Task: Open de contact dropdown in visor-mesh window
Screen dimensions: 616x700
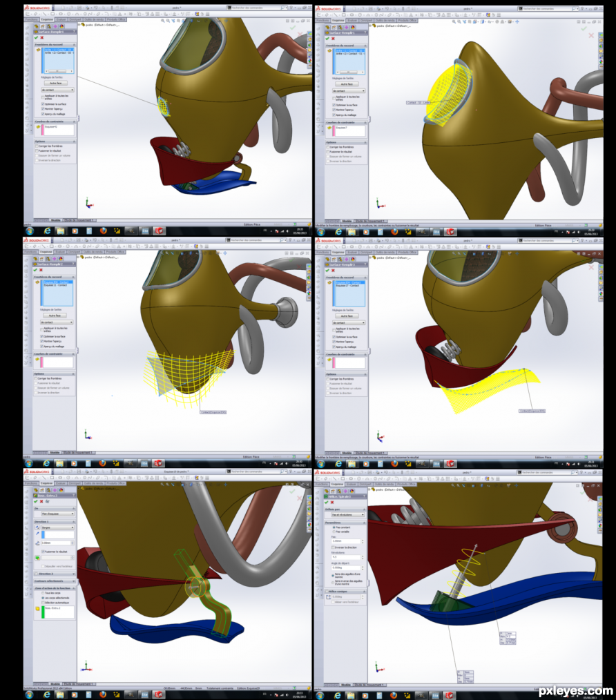Action: (349, 90)
